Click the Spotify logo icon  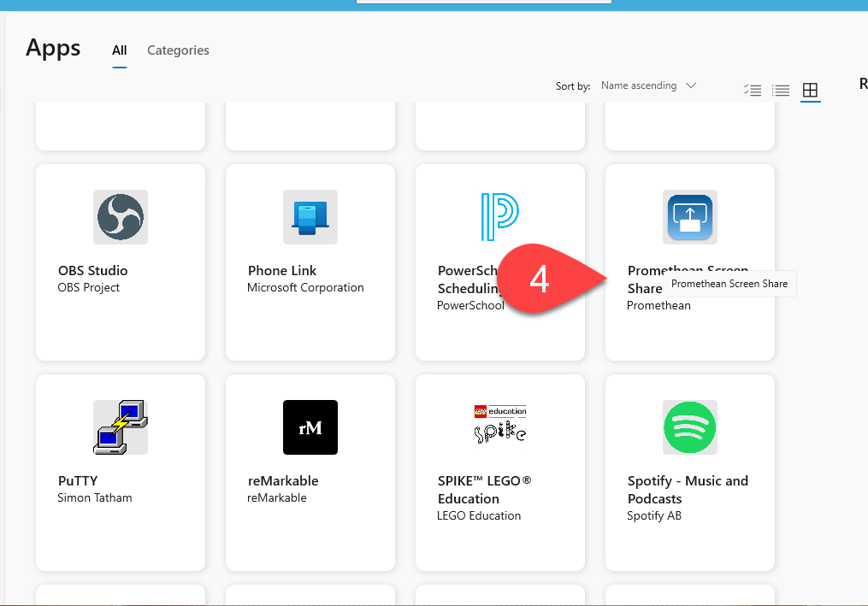(x=690, y=427)
